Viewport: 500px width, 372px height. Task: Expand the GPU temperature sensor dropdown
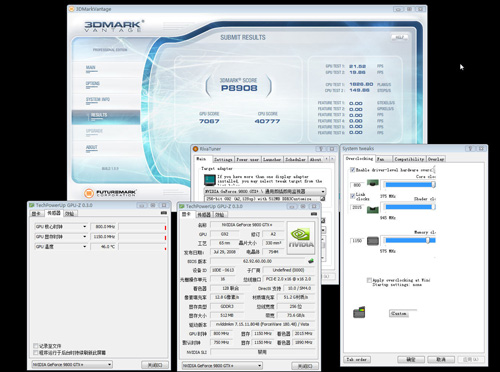click(84, 247)
